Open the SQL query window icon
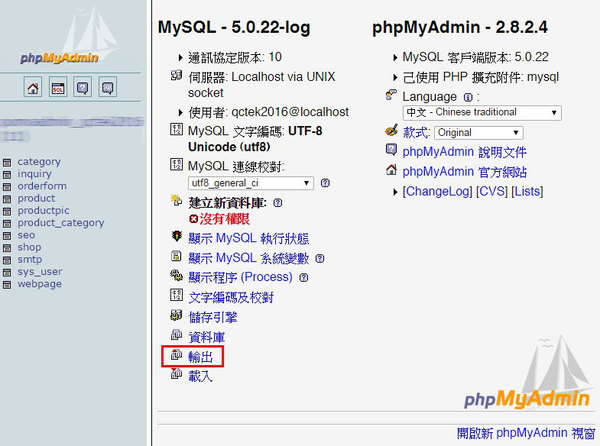Screen dimensions: 600x446 (58, 87)
